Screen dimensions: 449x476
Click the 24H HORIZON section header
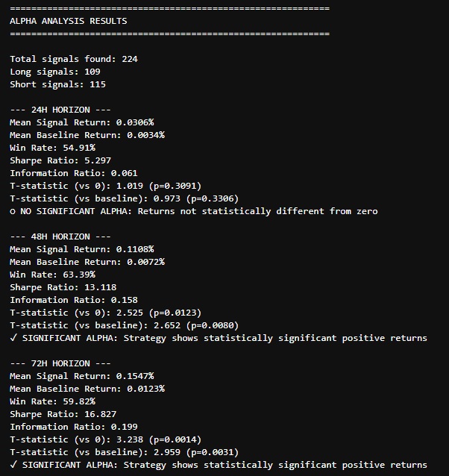pos(60,110)
